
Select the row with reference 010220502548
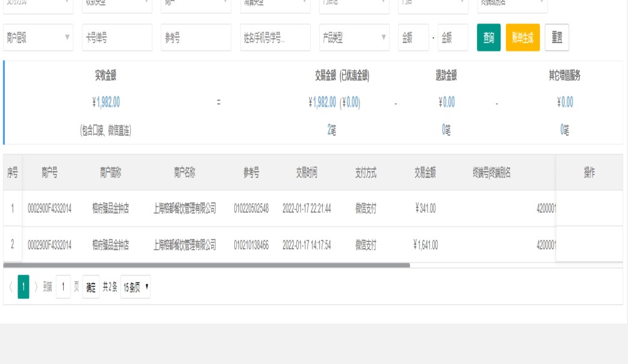click(x=251, y=209)
